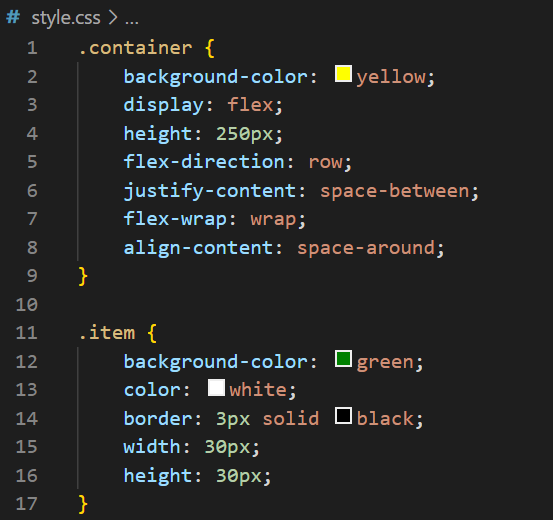Click the closing brace on line 17
Viewport: 553px width, 520px height.
[x=83, y=504]
